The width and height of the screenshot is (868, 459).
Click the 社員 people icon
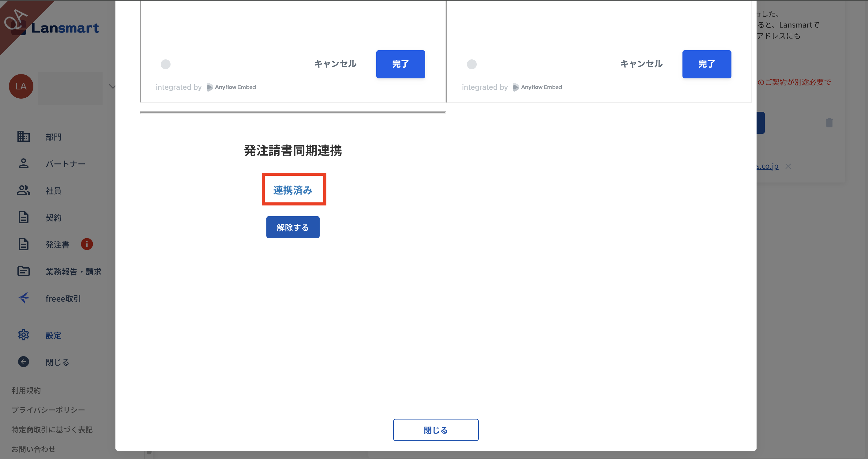click(23, 190)
